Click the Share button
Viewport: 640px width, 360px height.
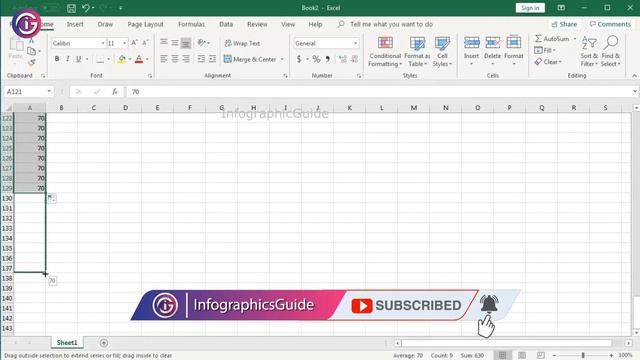(x=564, y=24)
